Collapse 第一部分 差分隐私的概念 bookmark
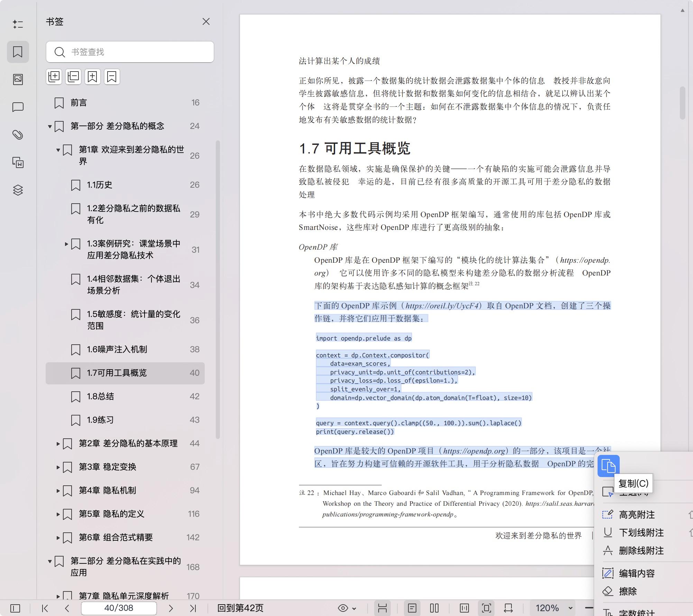This screenshot has width=693, height=616. pos(50,127)
